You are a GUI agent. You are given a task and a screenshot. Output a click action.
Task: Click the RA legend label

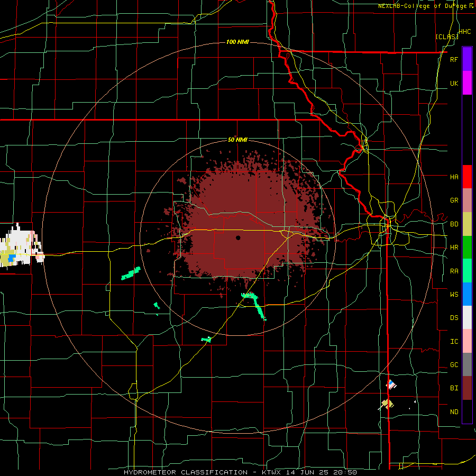(x=454, y=271)
